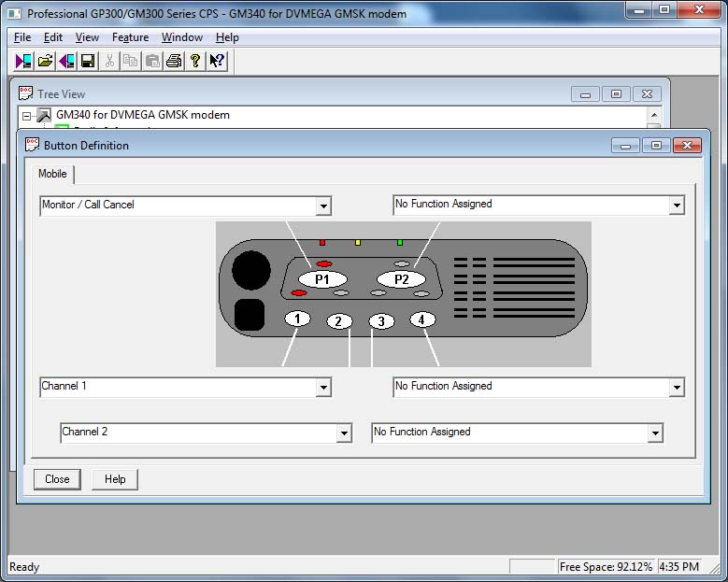Expand the Channel 1 button dropdown
This screenshot has height=582, width=728.
pos(323,387)
